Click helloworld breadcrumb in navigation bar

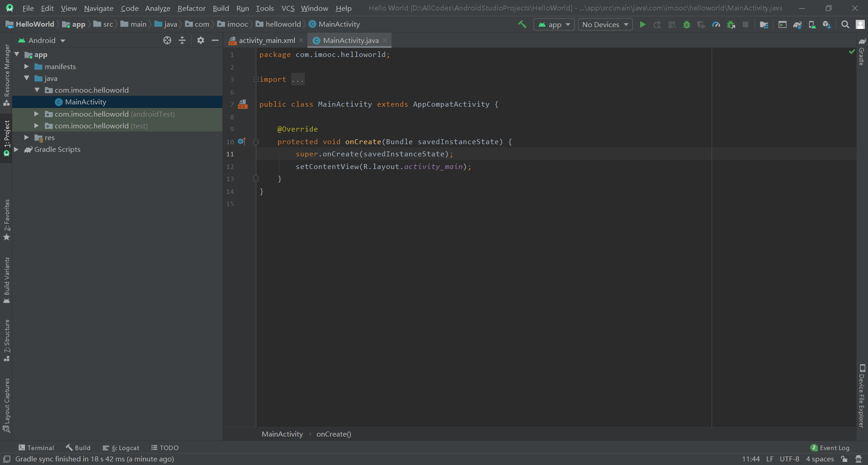click(x=278, y=24)
